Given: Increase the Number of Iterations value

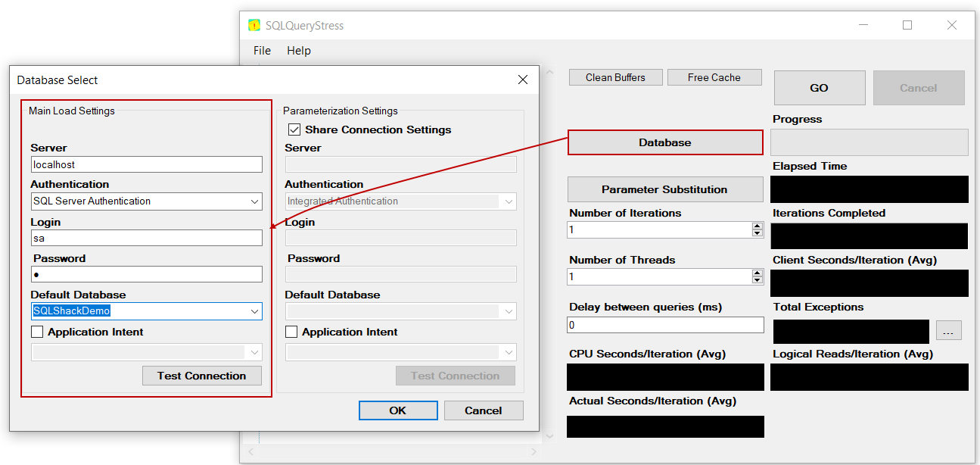Looking at the screenshot, I should (757, 226).
